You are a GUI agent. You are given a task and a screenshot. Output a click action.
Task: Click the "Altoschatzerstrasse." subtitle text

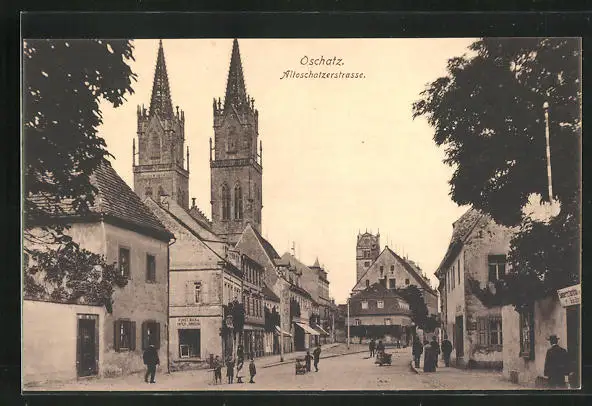[323, 75]
